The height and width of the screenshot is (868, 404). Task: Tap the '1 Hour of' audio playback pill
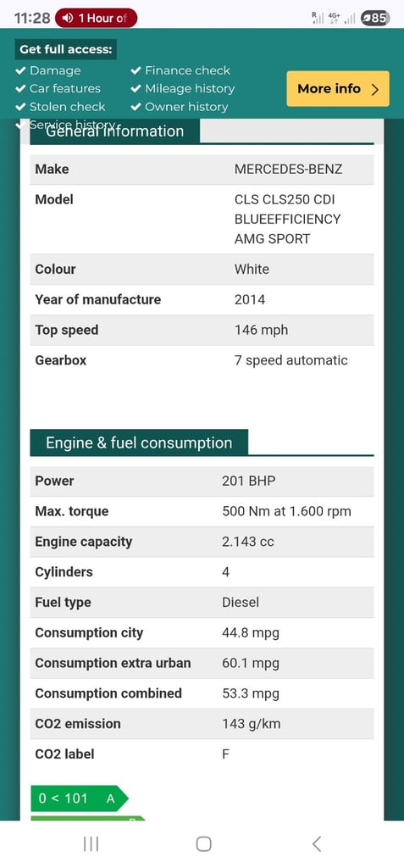click(96, 18)
